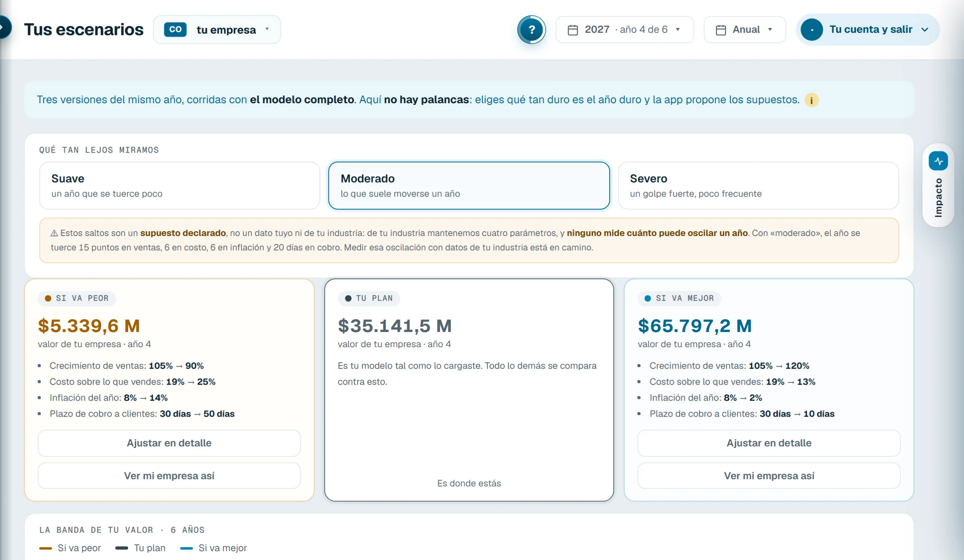Click Ajustar en detalle in Si va mejor card

coord(769,443)
